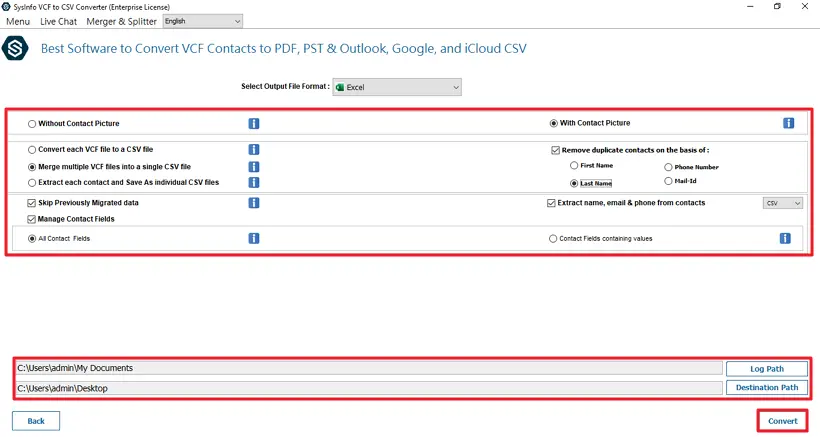
Task: Click the Destination Path button
Action: [767, 387]
